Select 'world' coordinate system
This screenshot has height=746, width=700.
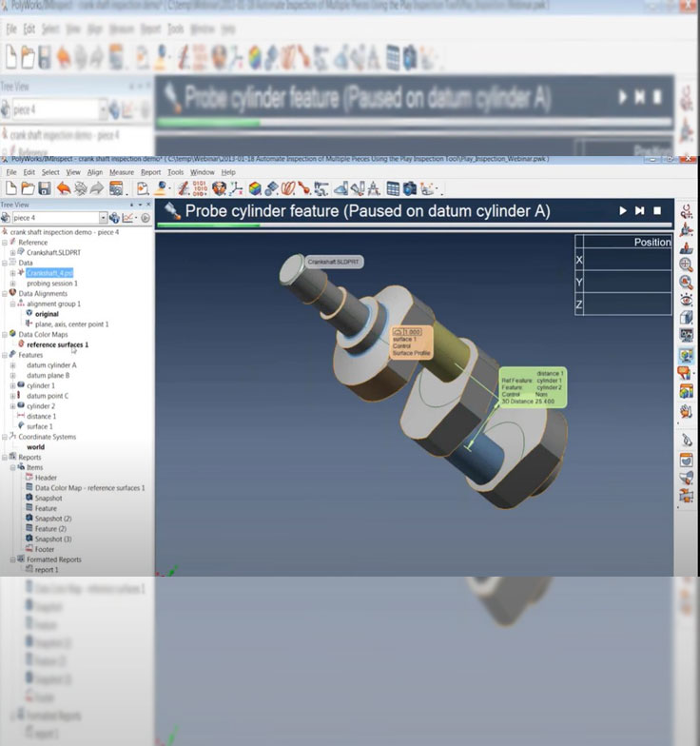(36, 447)
